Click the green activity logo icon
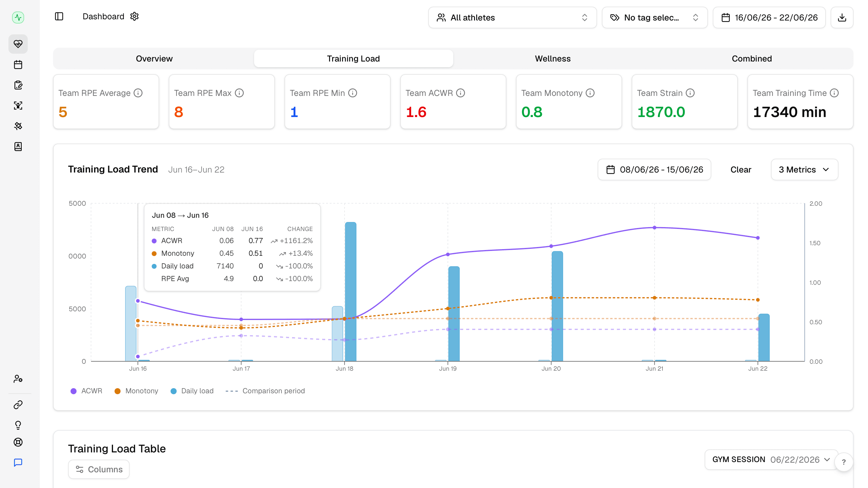Image resolution: width=868 pixels, height=488 pixels. pos(18,17)
